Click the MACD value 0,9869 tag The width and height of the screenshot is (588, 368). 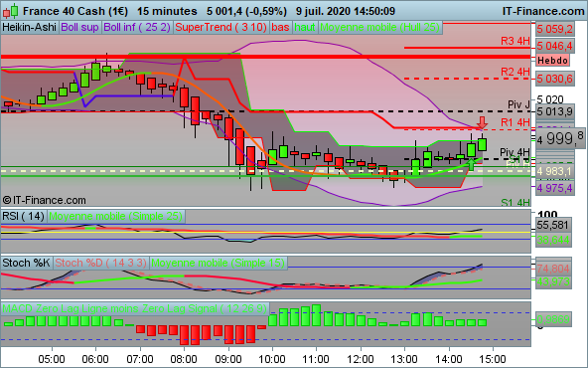pyautogui.click(x=553, y=319)
